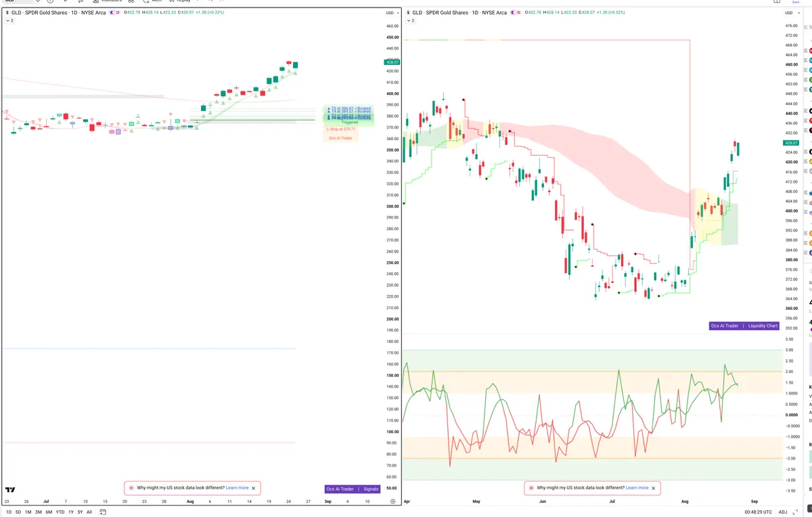The width and height of the screenshot is (812, 517).
Task: Click the Save button at top right
Action: pos(796,2)
